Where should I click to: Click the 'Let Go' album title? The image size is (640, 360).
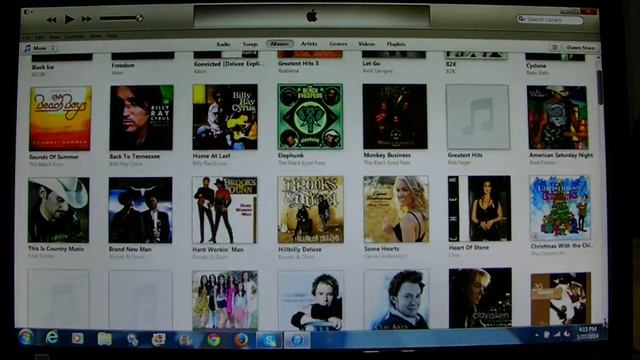click(371, 64)
